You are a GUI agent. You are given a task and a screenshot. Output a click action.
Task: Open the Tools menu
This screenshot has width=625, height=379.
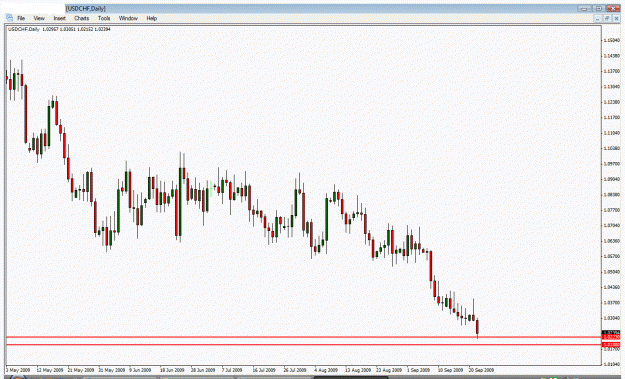coord(104,18)
